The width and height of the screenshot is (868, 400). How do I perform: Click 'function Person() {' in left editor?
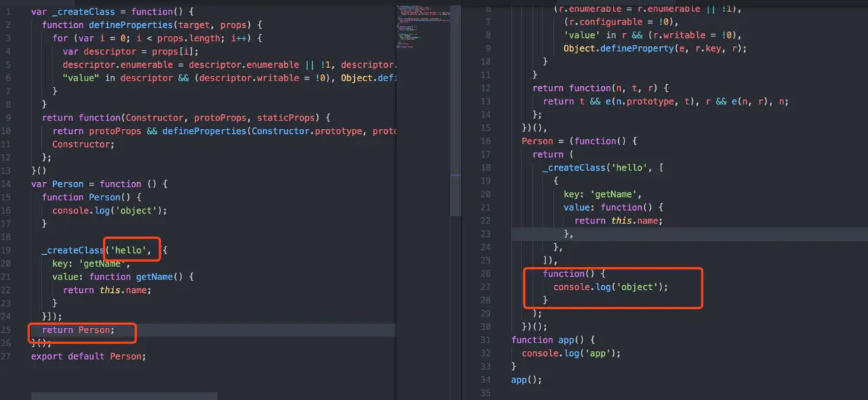point(91,198)
